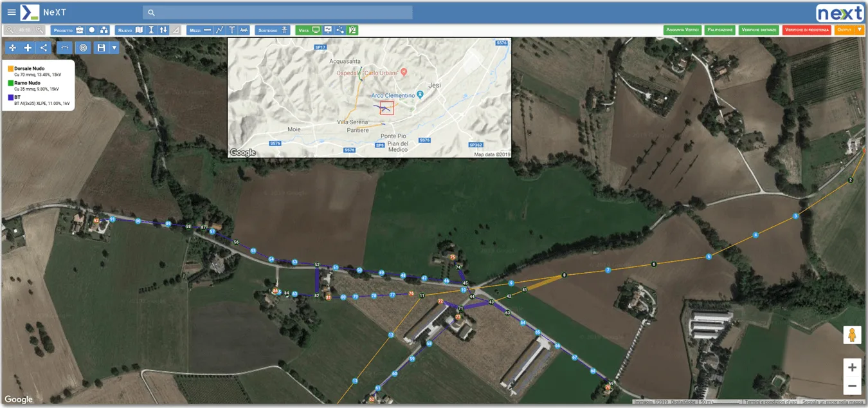Click the monitor icon in Vista group

pyautogui.click(x=316, y=30)
